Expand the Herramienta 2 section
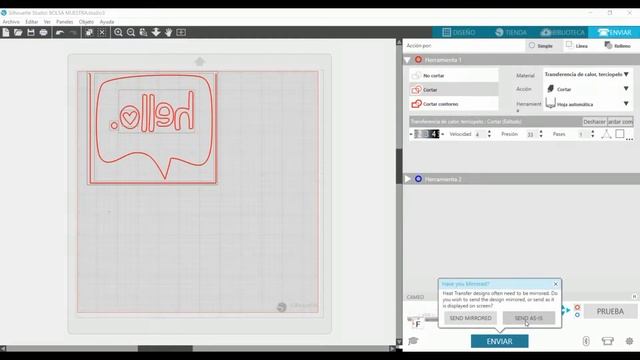This screenshot has width=640, height=360. (x=407, y=179)
